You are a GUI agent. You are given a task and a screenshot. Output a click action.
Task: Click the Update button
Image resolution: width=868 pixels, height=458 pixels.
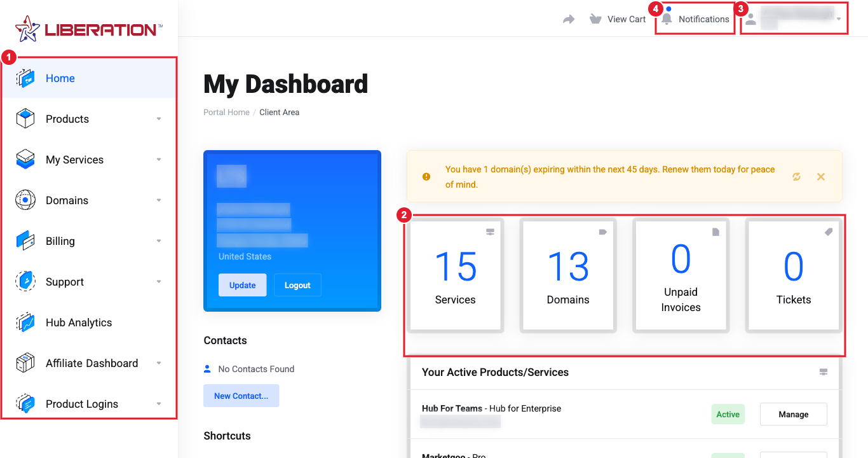[242, 285]
